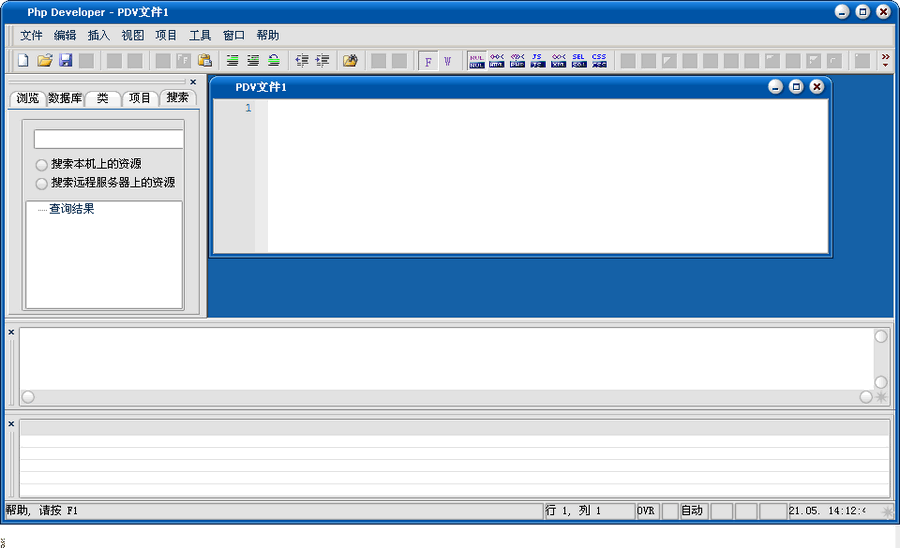Click the output panel scroll-down button

pos(881,382)
